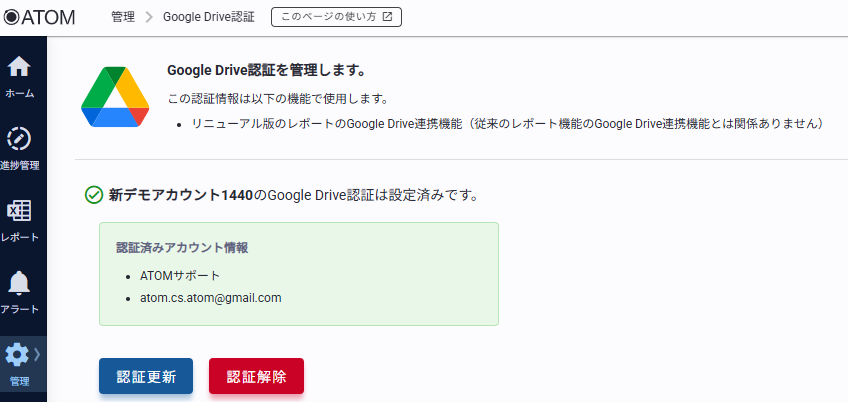Screen dimensions: 848x402
Task: Open the このページの使い方 help link
Action: pyautogui.click(x=336, y=17)
